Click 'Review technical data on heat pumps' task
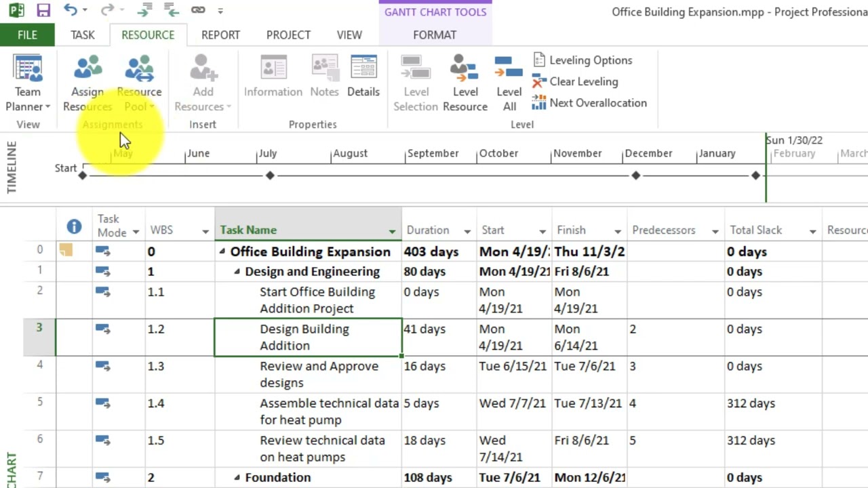This screenshot has width=868, height=488. [322, 448]
